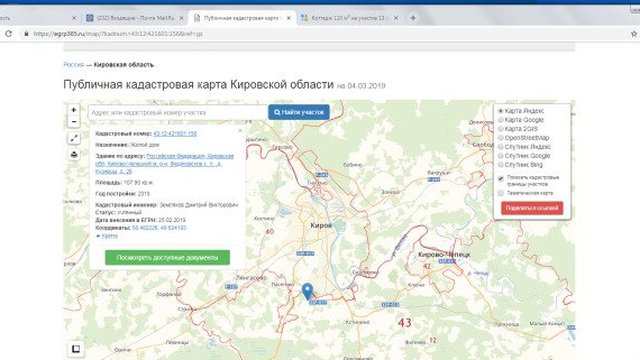
Task: Close the cadastral info popup
Action: tap(240, 131)
